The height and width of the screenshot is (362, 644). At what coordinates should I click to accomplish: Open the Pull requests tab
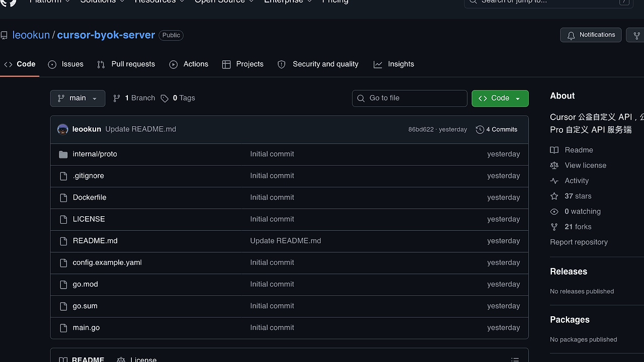126,64
